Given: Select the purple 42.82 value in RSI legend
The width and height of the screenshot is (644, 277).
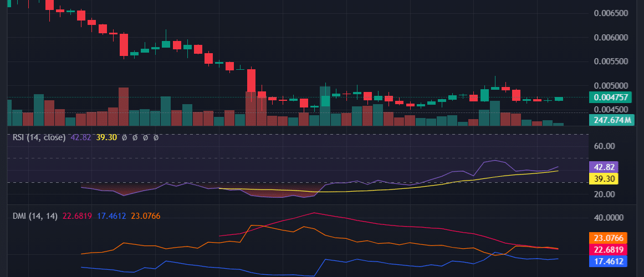Looking at the screenshot, I should tap(82, 137).
